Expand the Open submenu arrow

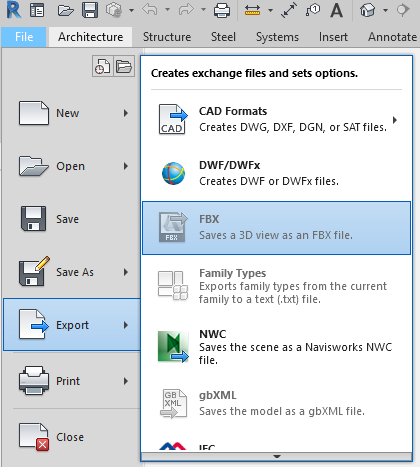(x=126, y=166)
